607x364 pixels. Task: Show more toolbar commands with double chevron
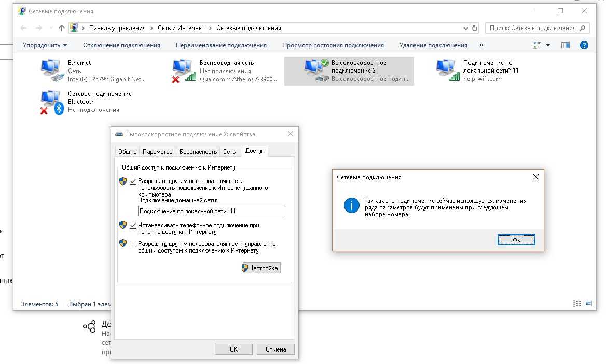(481, 45)
